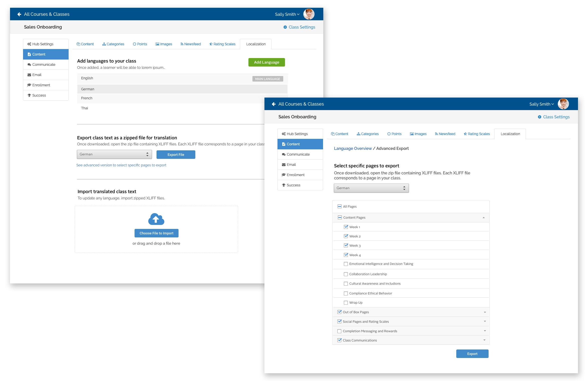Click the gear icon next to Class Settings in the right window
Image resolution: width=588 pixels, height=381 pixels.
[x=539, y=117]
